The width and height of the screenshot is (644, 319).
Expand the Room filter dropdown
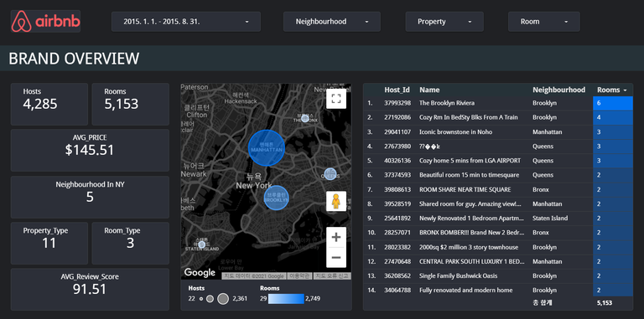[x=543, y=22]
